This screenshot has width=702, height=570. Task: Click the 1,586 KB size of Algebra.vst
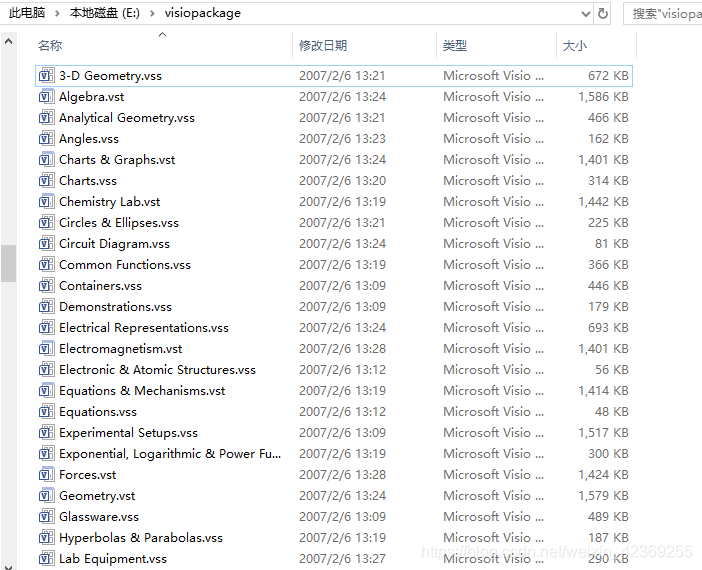603,97
